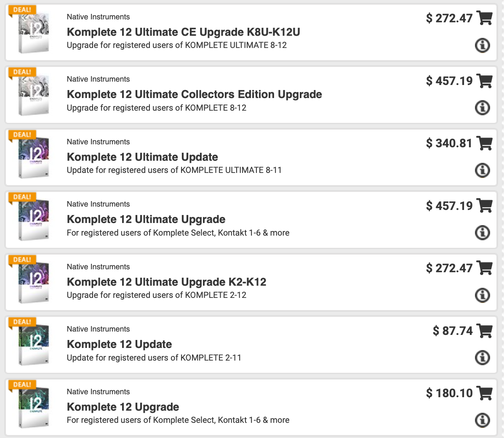The image size is (504, 438).
Task: Click the $340.81 price
Action: tap(449, 143)
